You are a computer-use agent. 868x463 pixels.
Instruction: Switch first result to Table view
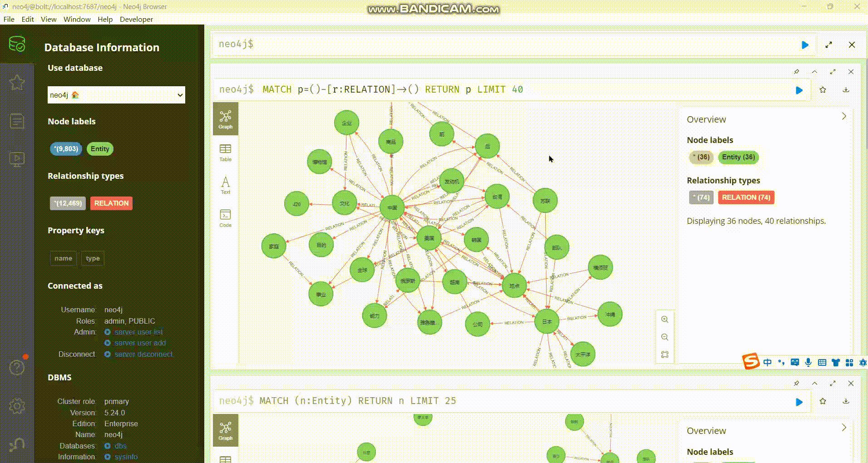[x=225, y=153]
